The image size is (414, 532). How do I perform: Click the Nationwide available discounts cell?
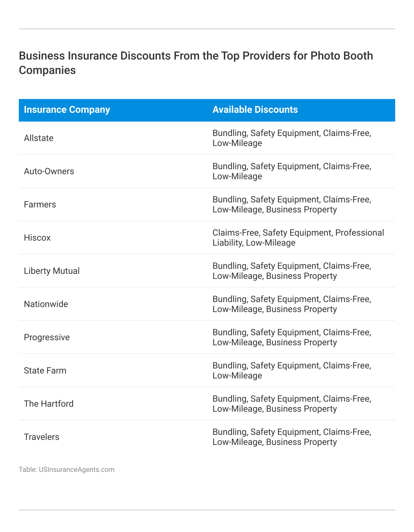(x=292, y=304)
